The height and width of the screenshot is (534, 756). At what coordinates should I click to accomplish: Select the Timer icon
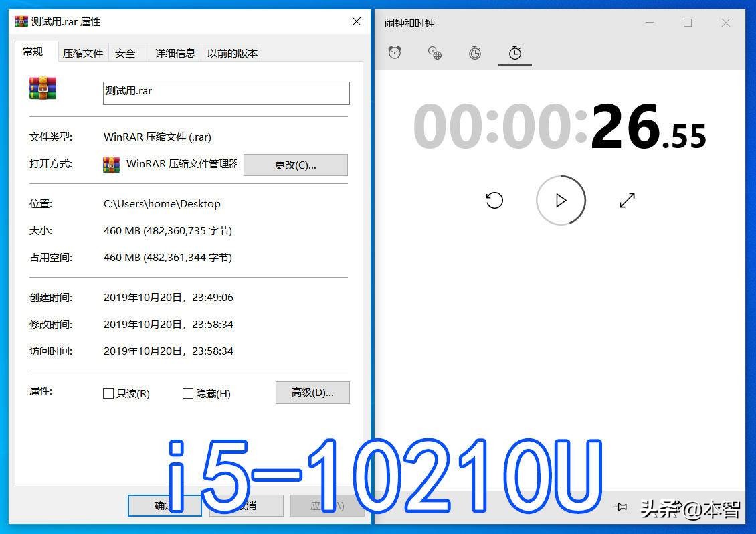(475, 52)
